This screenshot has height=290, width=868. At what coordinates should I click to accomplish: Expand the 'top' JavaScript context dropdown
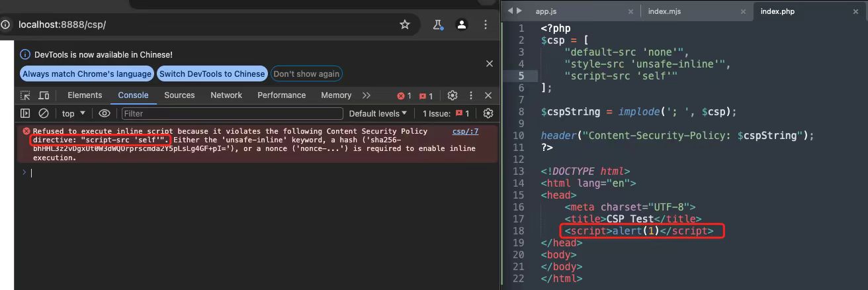(x=73, y=114)
